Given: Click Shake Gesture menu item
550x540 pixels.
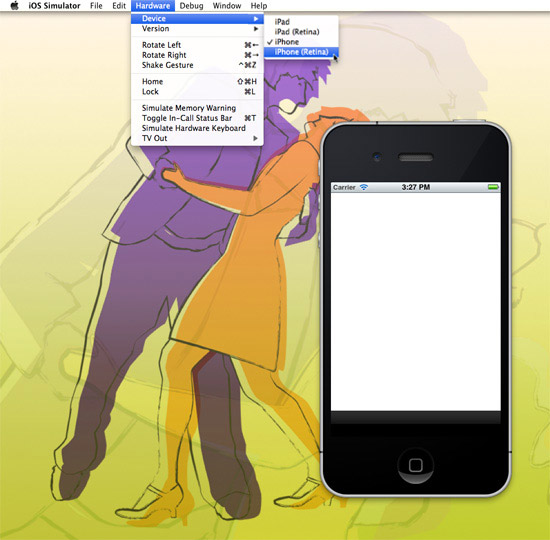Looking at the screenshot, I should click(x=197, y=65).
